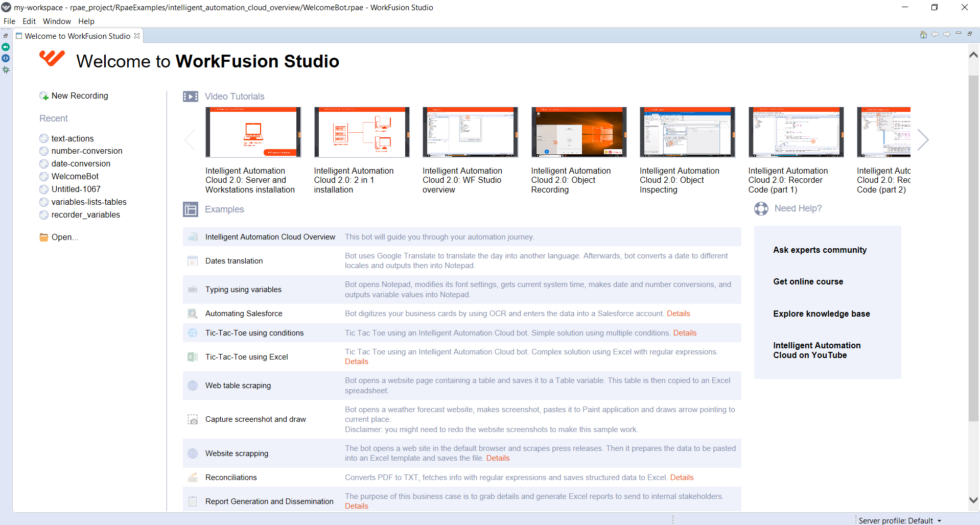980x525 pixels.
Task: Open Details link for Automating Salesforce
Action: pos(678,314)
